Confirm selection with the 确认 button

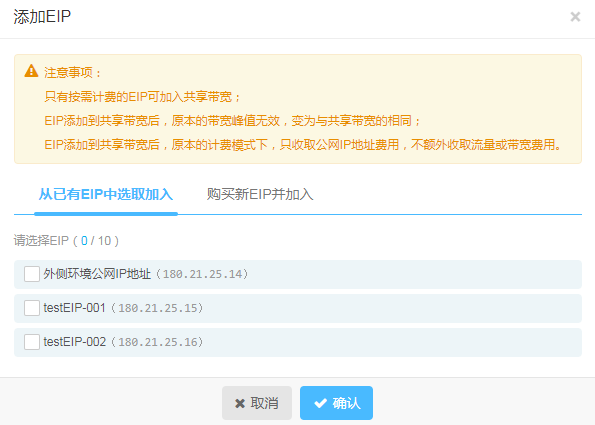pyautogui.click(x=336, y=403)
